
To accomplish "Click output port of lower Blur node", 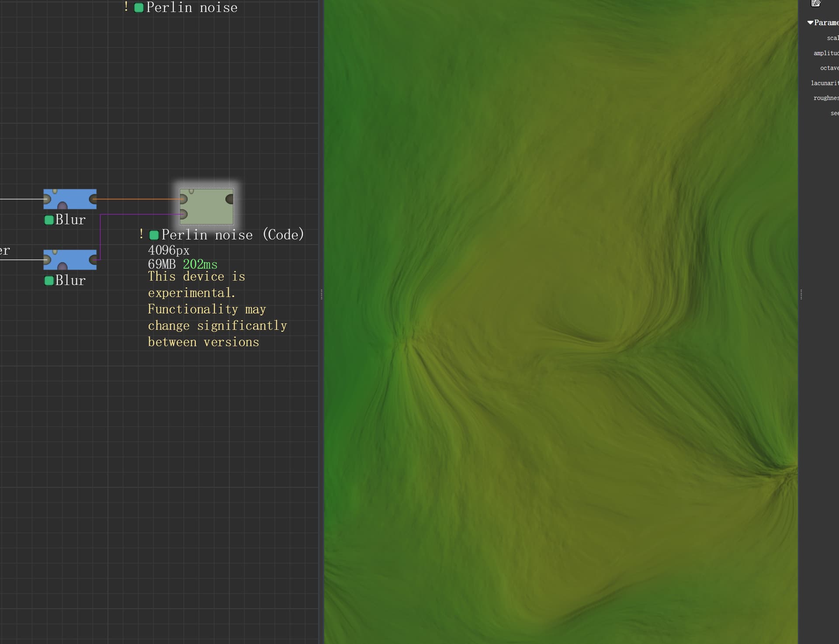I will [x=93, y=260].
